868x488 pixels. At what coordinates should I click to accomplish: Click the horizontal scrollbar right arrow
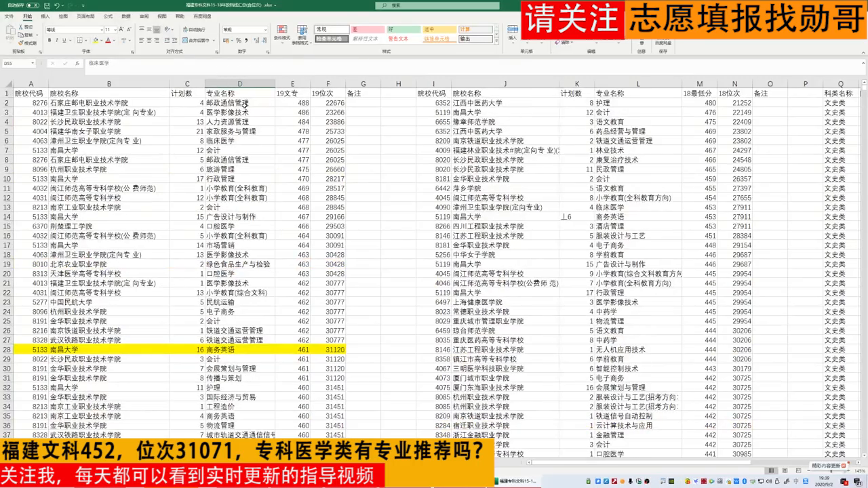click(859, 462)
